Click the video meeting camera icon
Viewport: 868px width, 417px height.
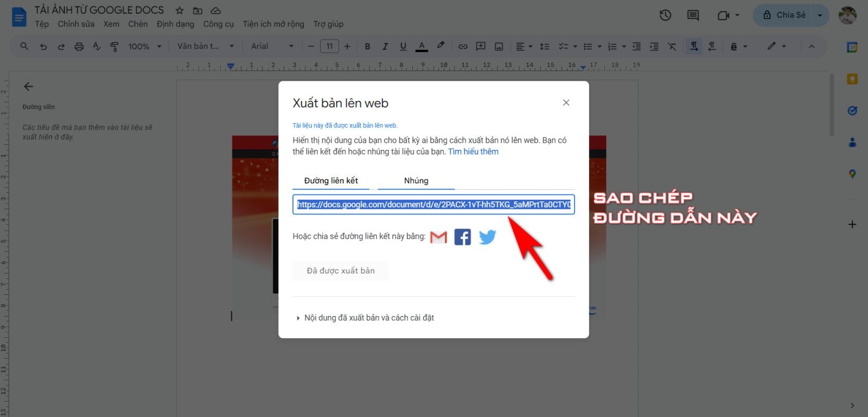(724, 15)
